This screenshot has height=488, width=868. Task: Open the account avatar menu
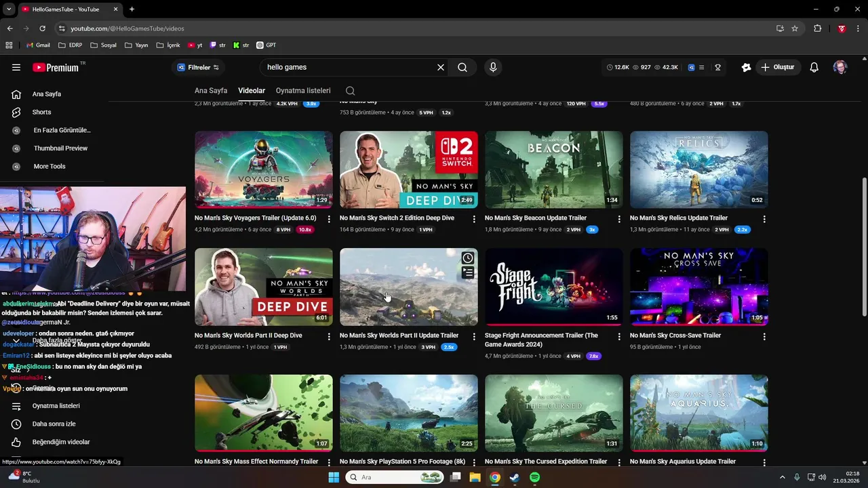coord(840,67)
